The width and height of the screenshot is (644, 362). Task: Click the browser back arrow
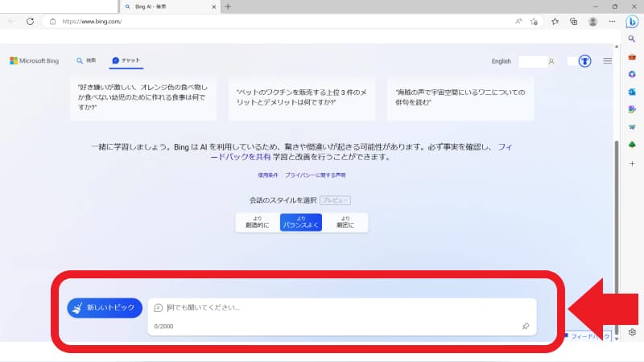11,22
